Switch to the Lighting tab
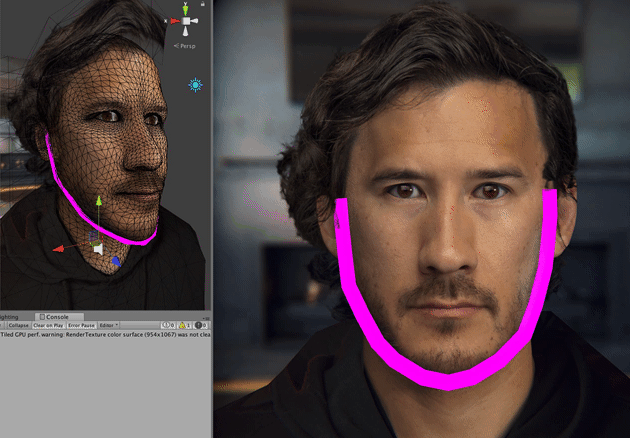Screen dimensions: 630x438 click(x=9, y=317)
